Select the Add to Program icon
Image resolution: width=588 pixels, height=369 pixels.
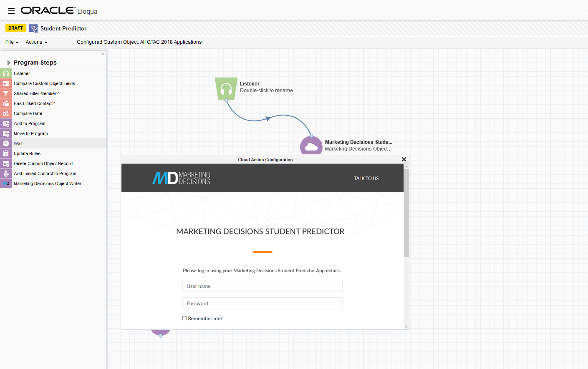pyautogui.click(x=6, y=123)
